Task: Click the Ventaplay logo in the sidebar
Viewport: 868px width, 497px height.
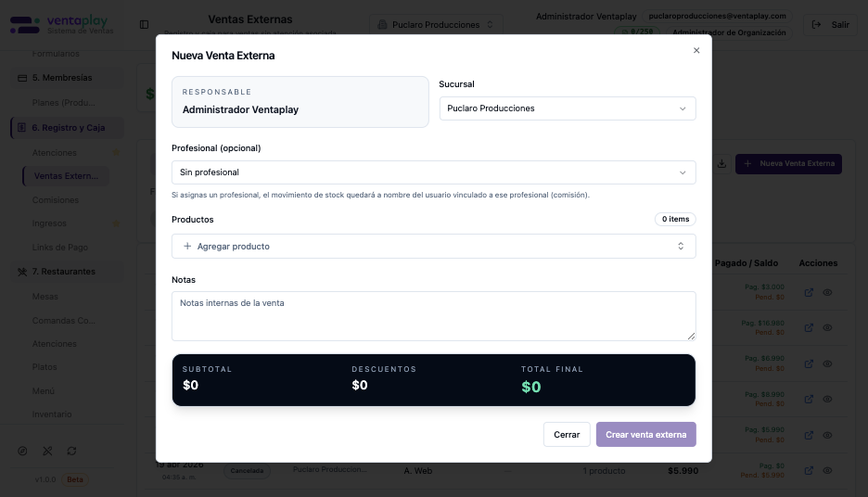Action: (61, 25)
